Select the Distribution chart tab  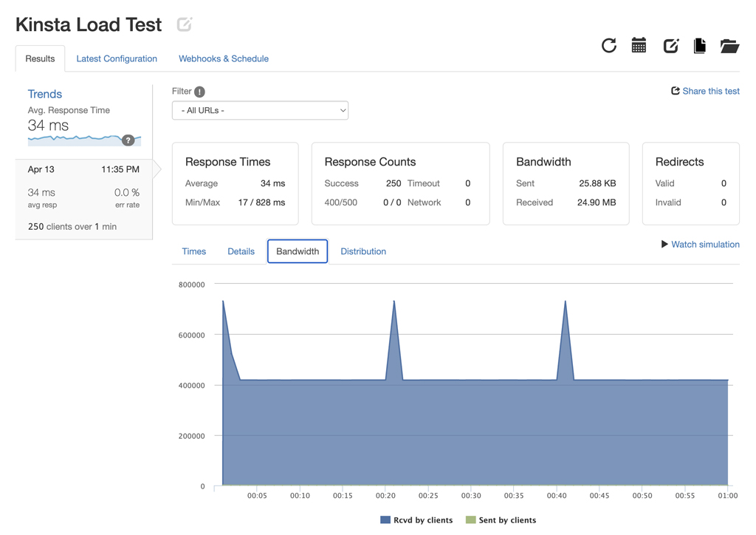pyautogui.click(x=363, y=251)
